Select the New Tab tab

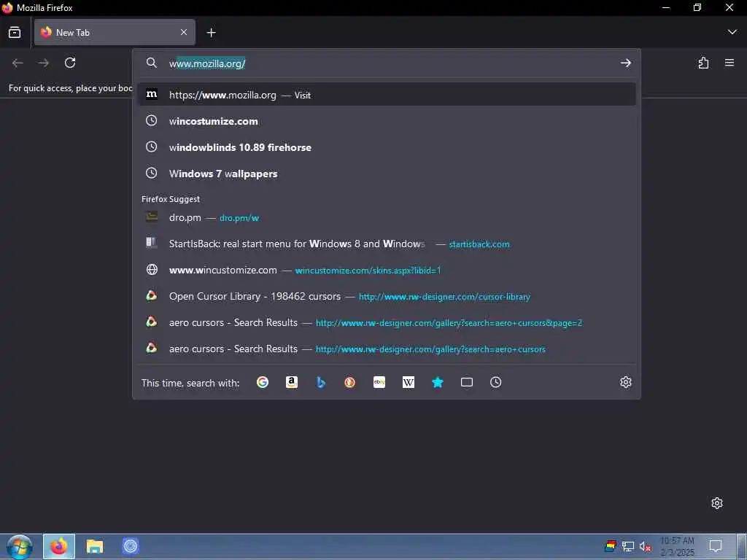point(115,32)
